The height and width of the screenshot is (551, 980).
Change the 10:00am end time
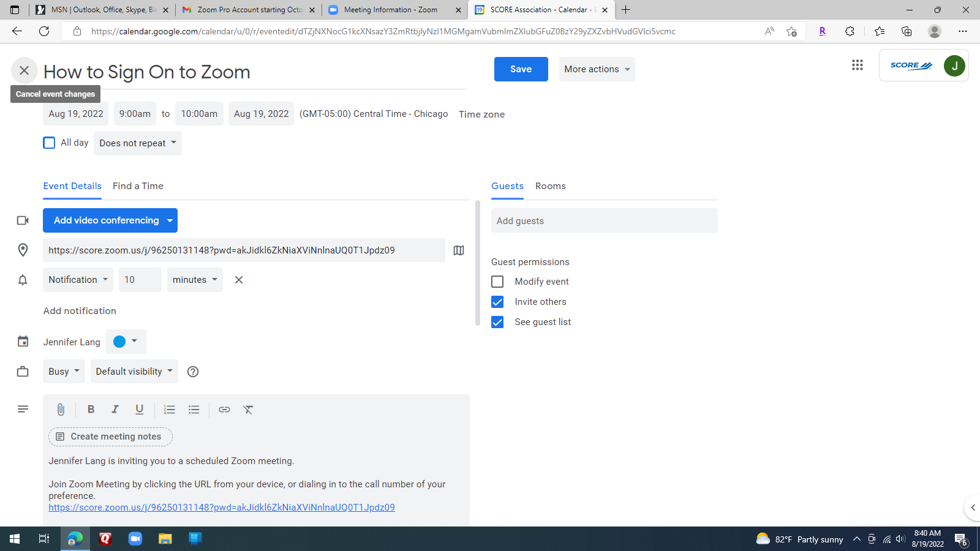point(199,114)
